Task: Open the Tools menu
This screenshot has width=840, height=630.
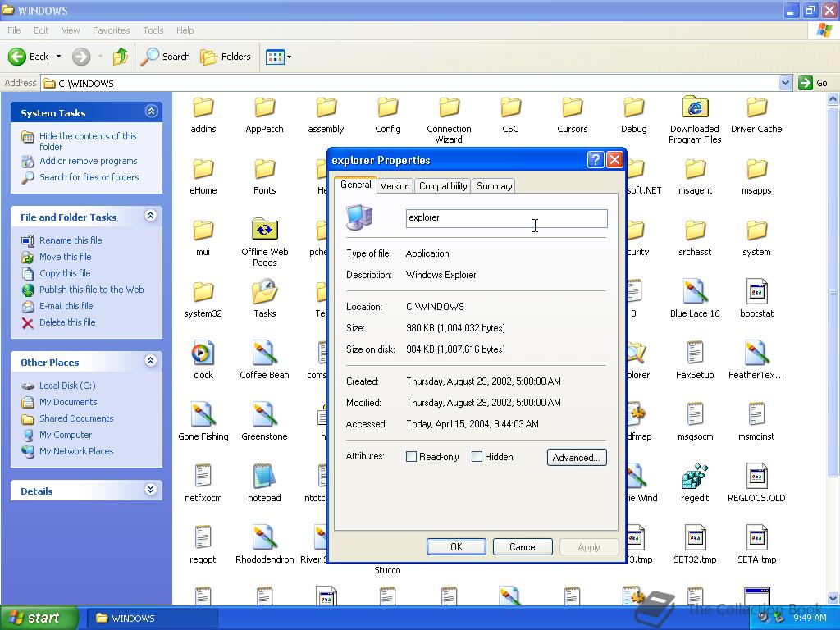Action: point(153,30)
